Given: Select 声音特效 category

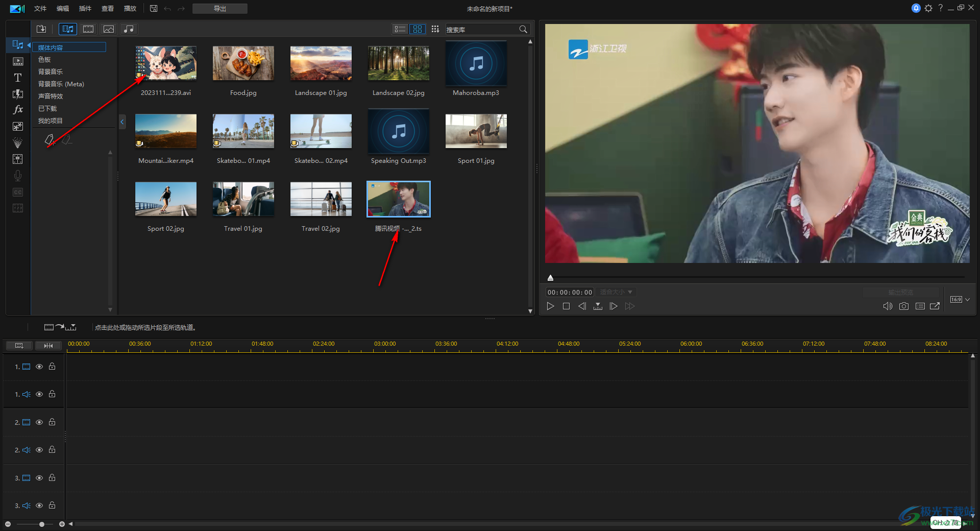Looking at the screenshot, I should click(x=51, y=96).
